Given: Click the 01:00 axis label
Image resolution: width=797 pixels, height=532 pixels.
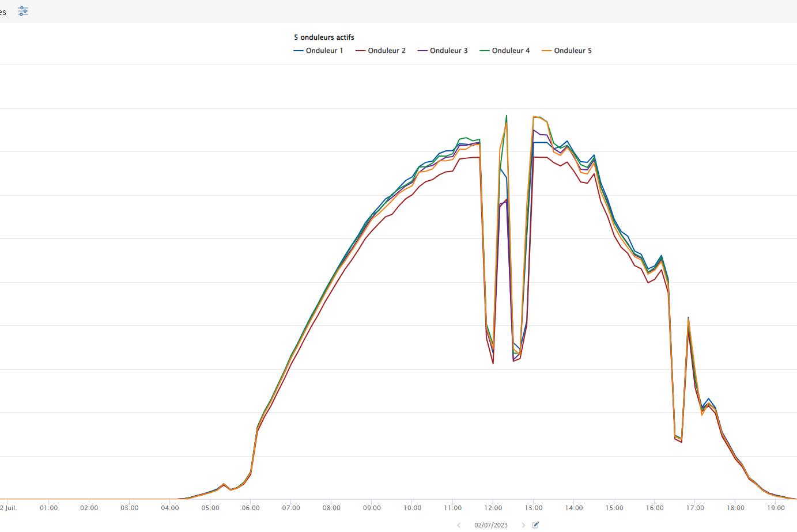Looking at the screenshot, I should pyautogui.click(x=48, y=508).
